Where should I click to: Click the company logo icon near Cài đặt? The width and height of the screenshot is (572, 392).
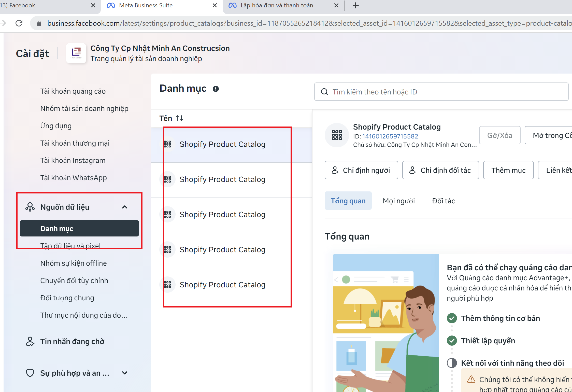point(76,53)
